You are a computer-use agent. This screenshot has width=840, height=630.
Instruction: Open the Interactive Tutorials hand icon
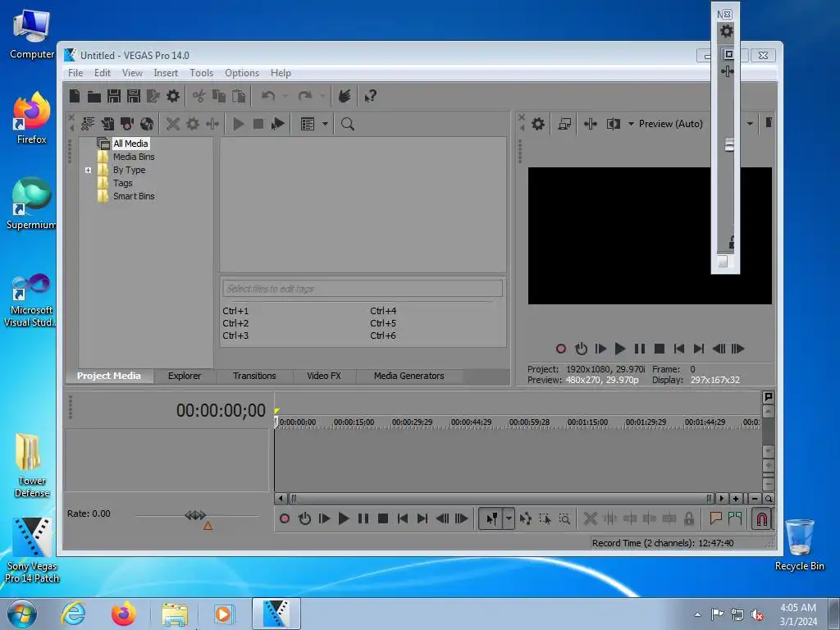[345, 97]
